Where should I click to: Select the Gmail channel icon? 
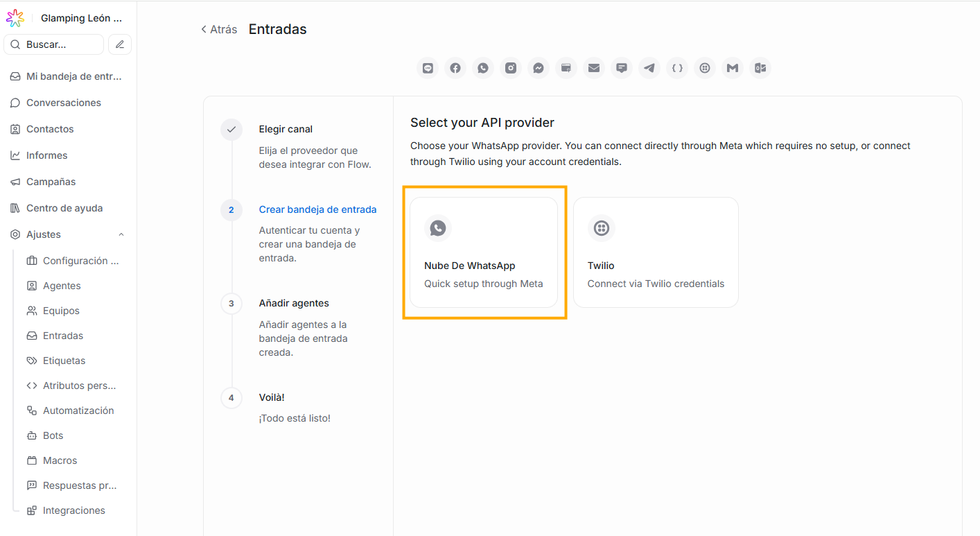pyautogui.click(x=733, y=68)
